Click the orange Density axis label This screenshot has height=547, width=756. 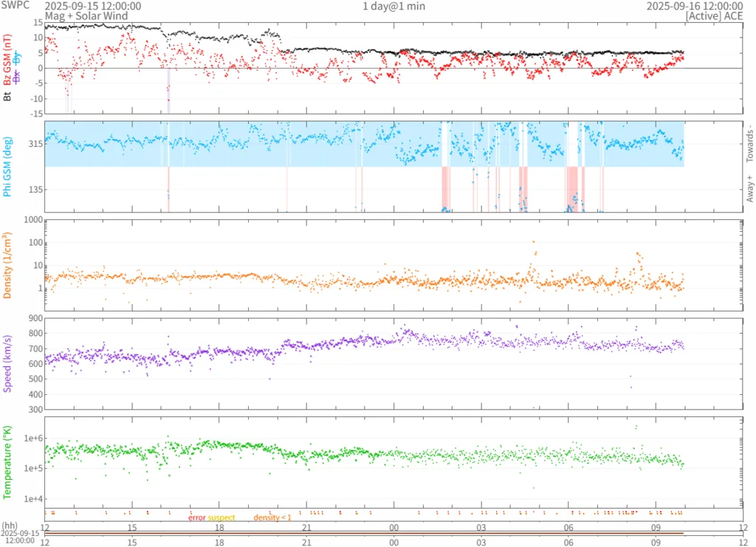[8, 263]
